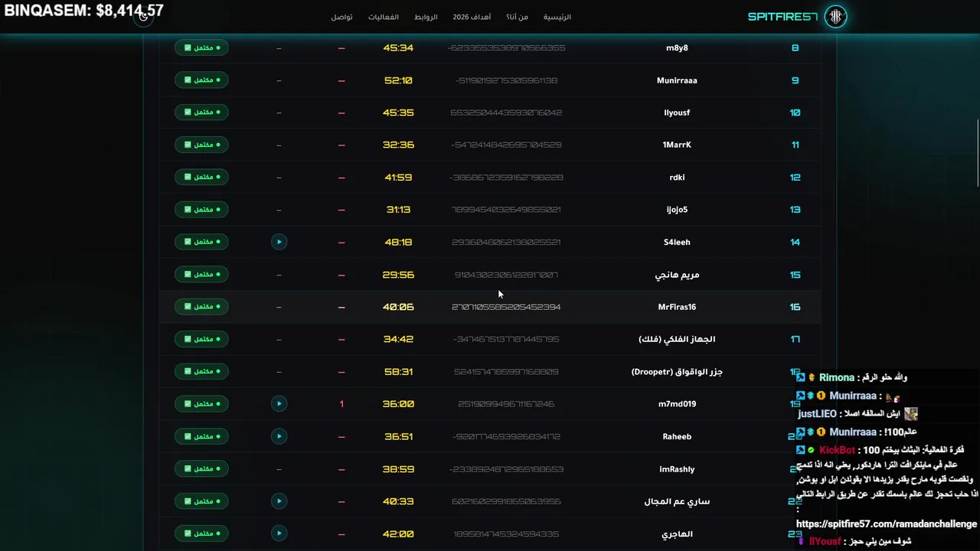Click the circular SPITFIRE57 logo icon

(835, 17)
